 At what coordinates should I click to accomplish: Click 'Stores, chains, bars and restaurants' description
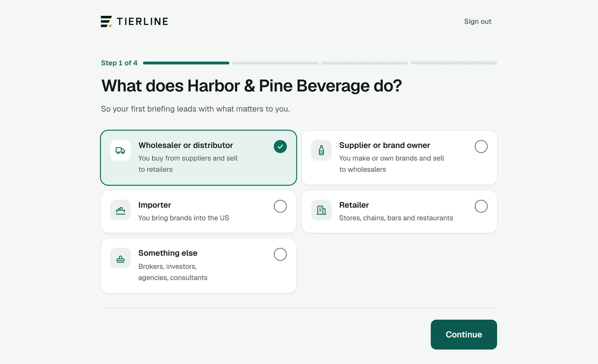[396, 218]
